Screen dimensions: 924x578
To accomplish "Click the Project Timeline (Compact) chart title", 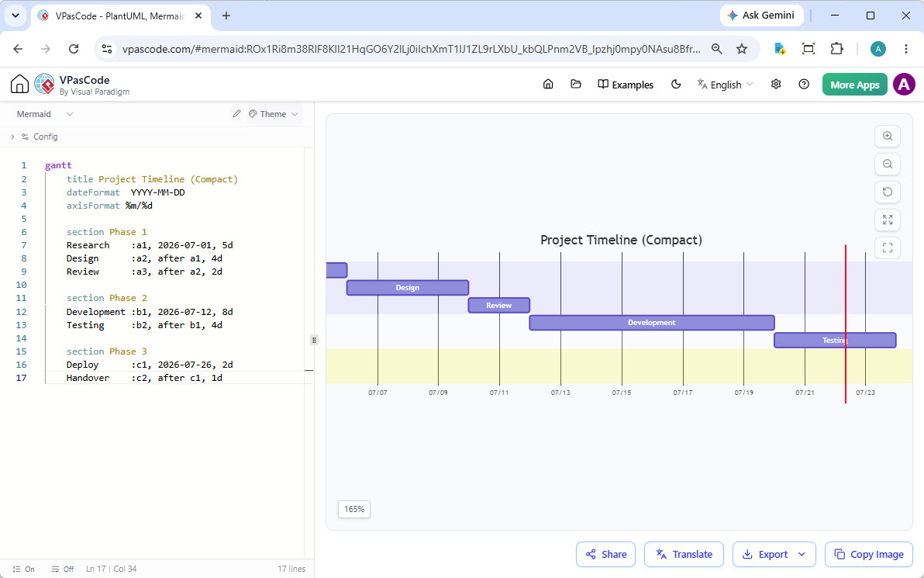I will click(x=621, y=240).
